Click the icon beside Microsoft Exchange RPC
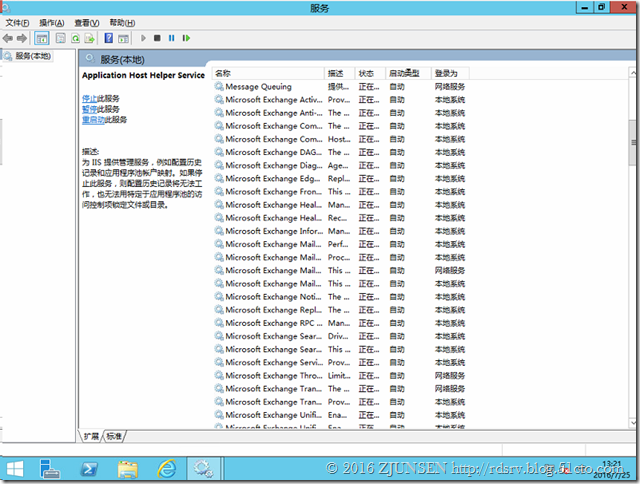The height and width of the screenshot is (484, 640). (219, 323)
